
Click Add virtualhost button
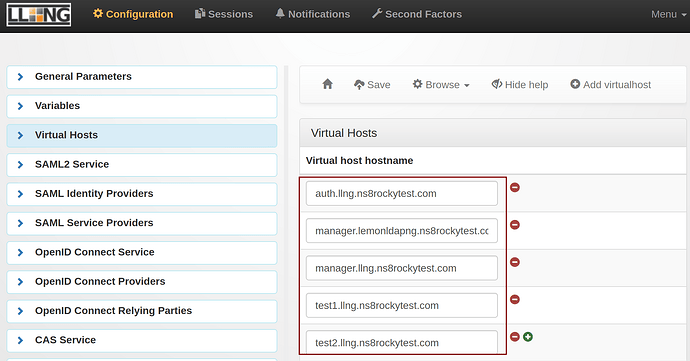[x=610, y=85]
